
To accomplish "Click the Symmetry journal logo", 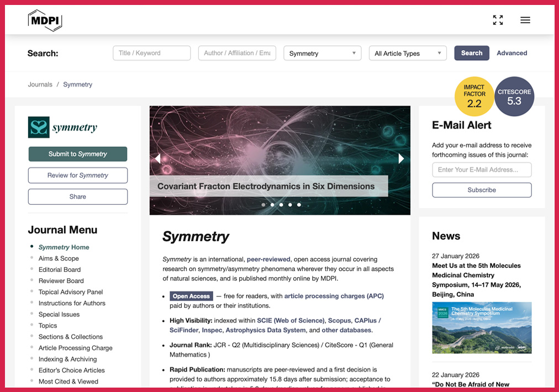I will pos(63,127).
